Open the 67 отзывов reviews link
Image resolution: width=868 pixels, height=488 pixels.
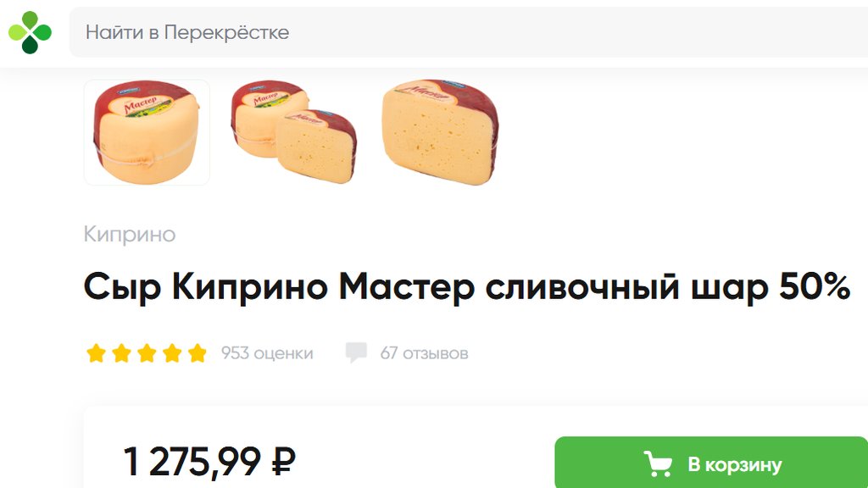pyautogui.click(x=424, y=353)
